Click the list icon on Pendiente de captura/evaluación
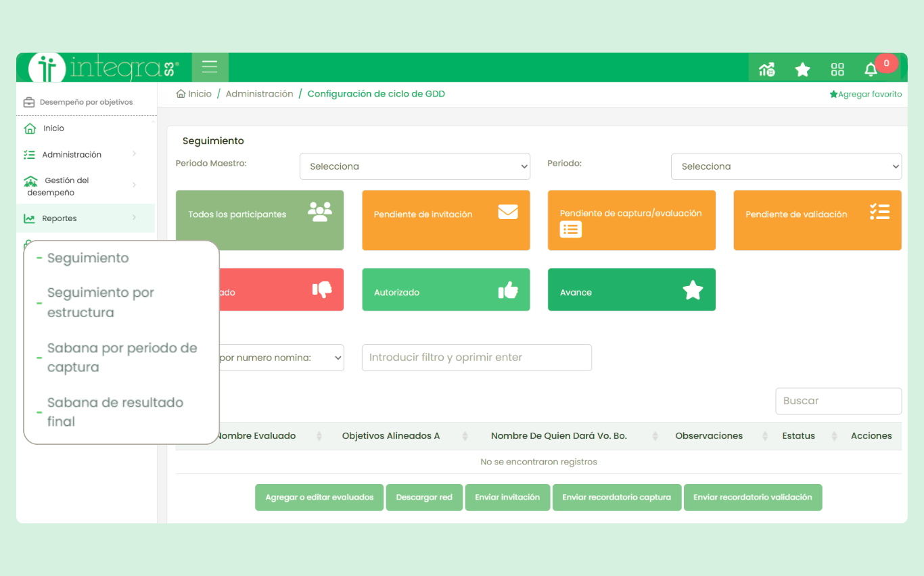Viewport: 924px width, 576px height. (x=571, y=230)
